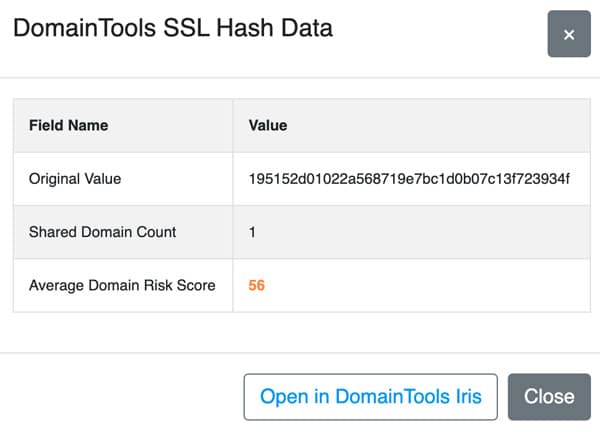Click empty space right of score 56
The image size is (600, 432).
pos(425,285)
